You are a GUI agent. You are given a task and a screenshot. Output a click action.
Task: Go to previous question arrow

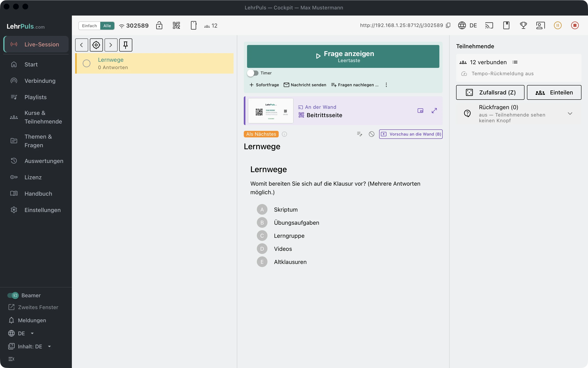pyautogui.click(x=82, y=45)
